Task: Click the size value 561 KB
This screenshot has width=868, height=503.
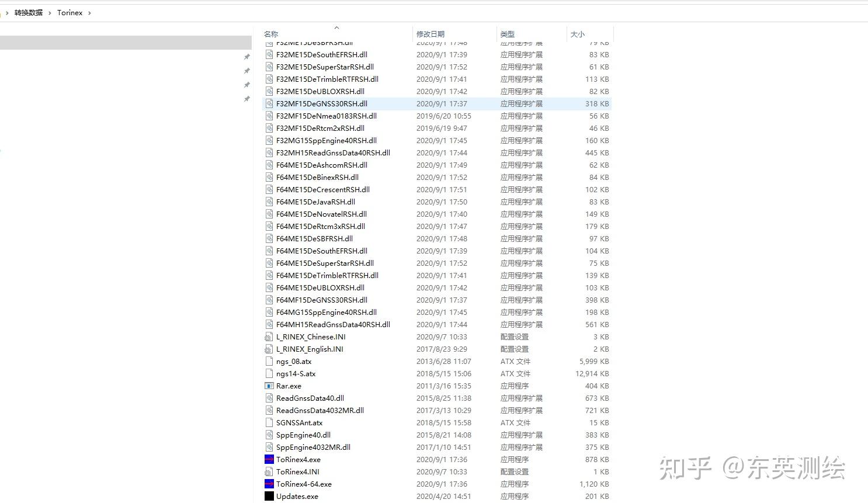Action: click(597, 324)
